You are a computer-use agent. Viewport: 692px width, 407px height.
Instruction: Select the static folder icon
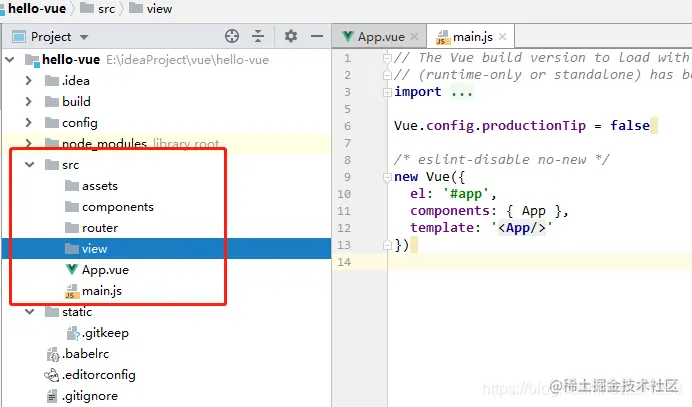click(x=52, y=312)
